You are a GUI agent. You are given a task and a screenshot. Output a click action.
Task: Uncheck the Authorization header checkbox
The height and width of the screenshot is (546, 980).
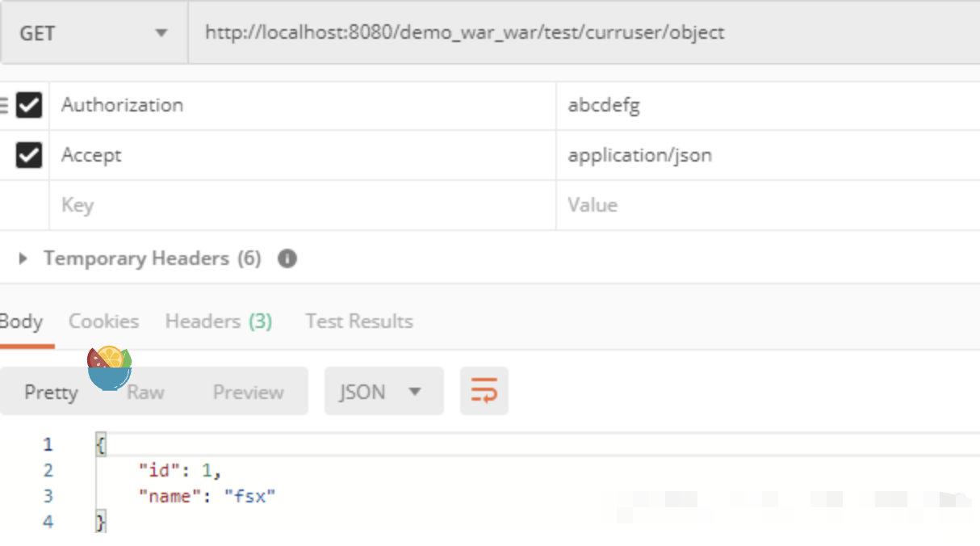pyautogui.click(x=29, y=105)
